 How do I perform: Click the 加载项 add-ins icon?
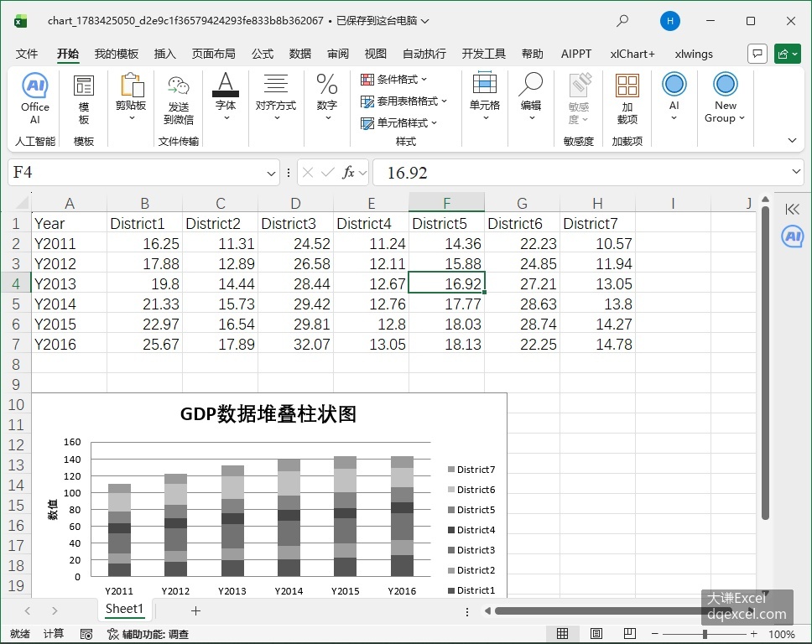tap(627, 99)
